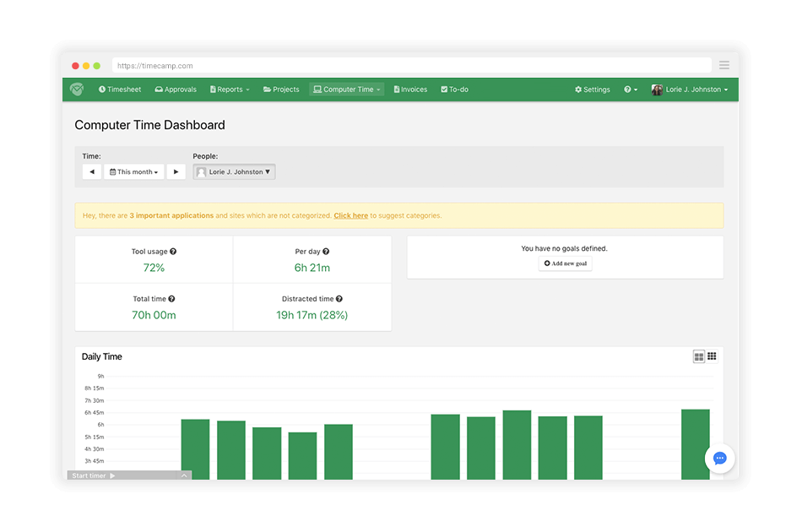Click the user avatar in the navbar
Screen dimensions: 802x532
[x=657, y=90]
